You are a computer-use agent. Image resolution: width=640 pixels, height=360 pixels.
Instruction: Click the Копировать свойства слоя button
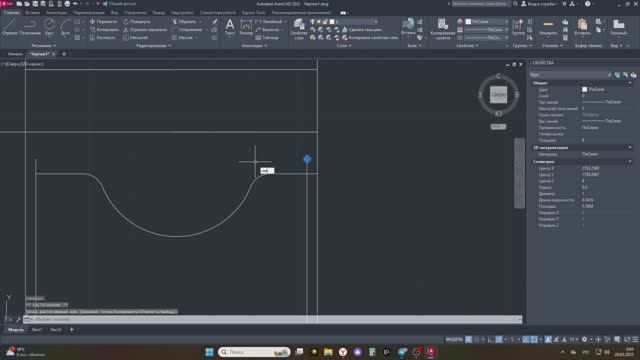(370, 38)
